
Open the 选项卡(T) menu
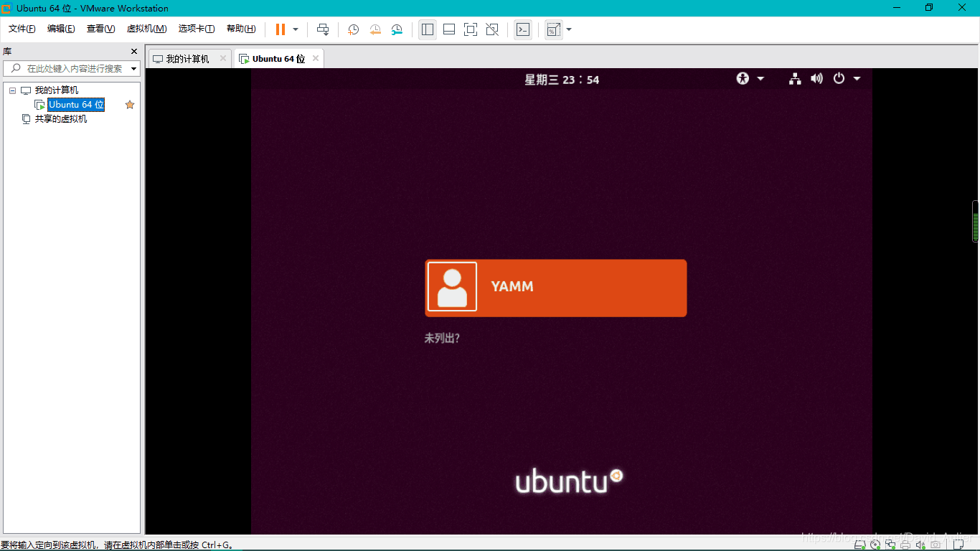197,29
